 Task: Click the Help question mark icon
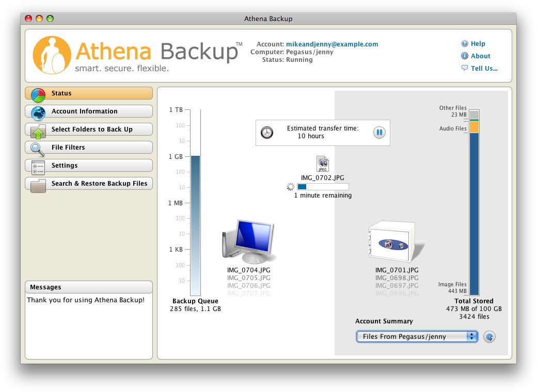click(464, 43)
